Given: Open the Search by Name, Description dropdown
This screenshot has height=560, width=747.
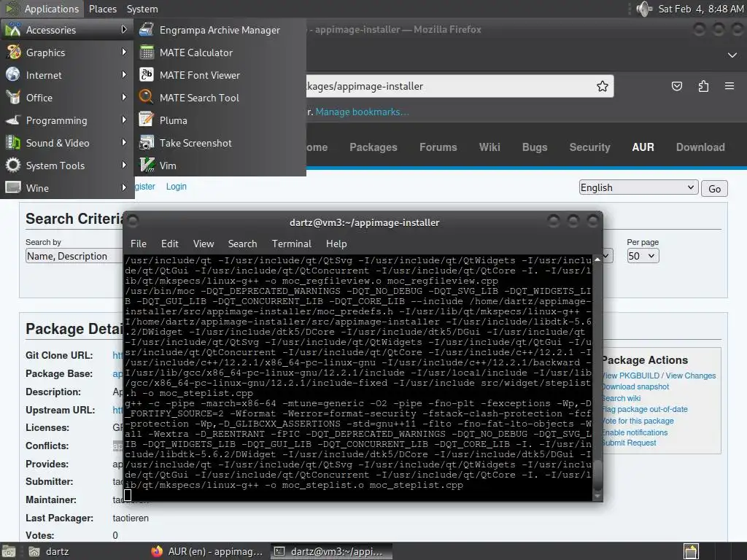Looking at the screenshot, I should (74, 256).
